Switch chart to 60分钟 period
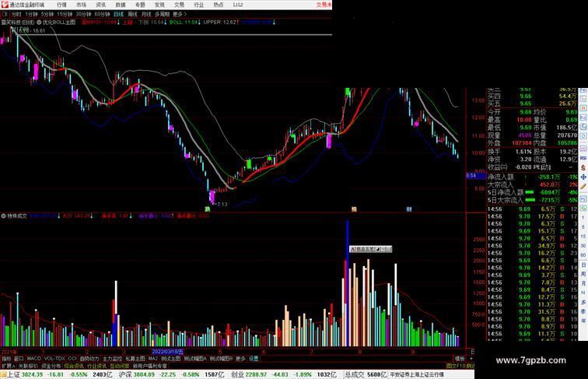Screen dimensions: 588x379 click(102, 14)
